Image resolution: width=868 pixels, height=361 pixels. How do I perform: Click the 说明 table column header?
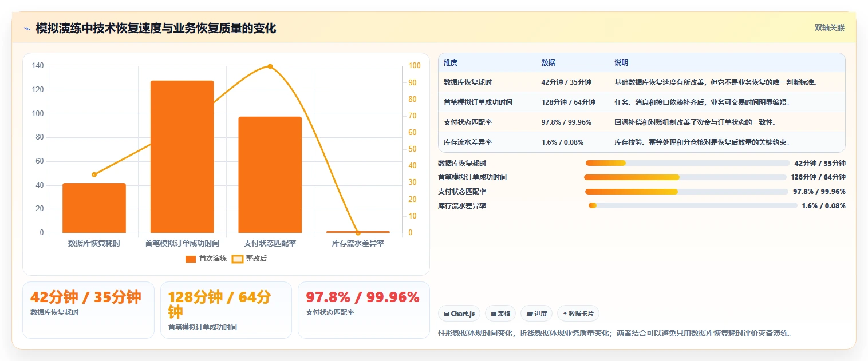coord(621,63)
